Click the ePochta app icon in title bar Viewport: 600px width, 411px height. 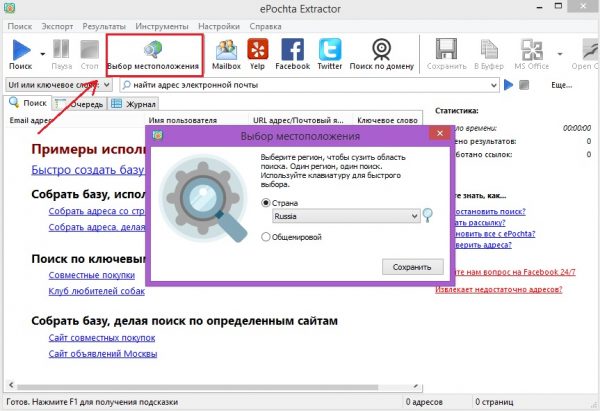10,8
